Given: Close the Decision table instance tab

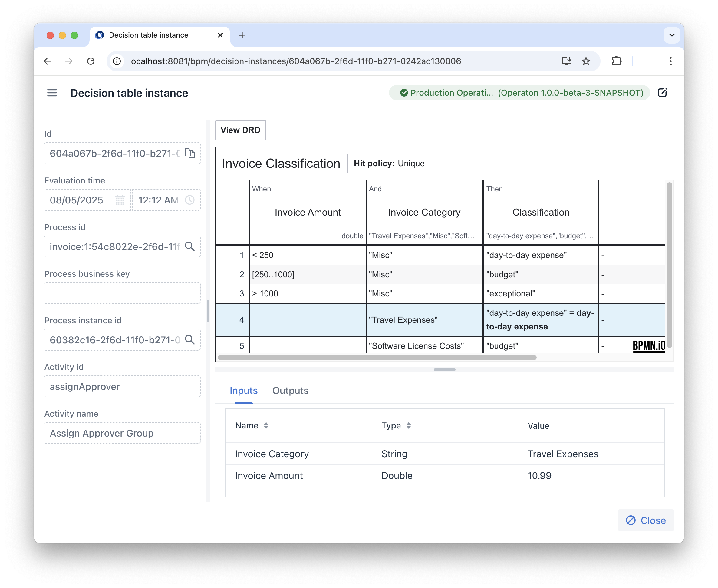Looking at the screenshot, I should [220, 35].
